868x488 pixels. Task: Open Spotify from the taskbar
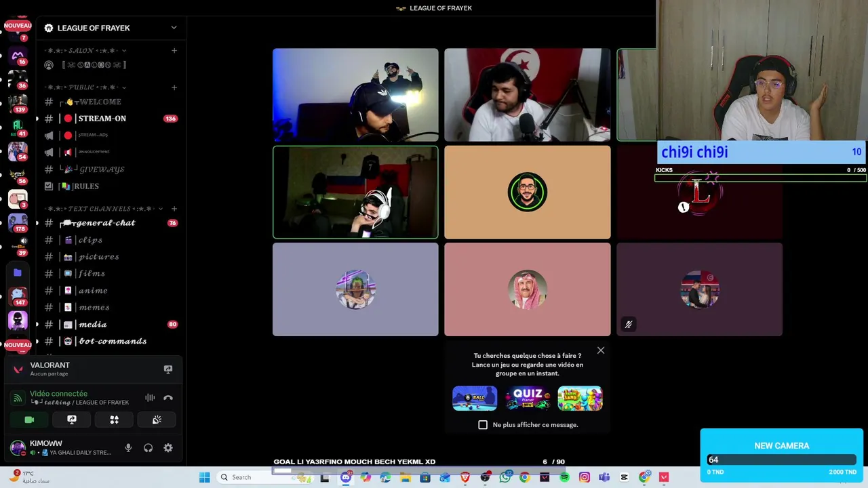coord(564,477)
